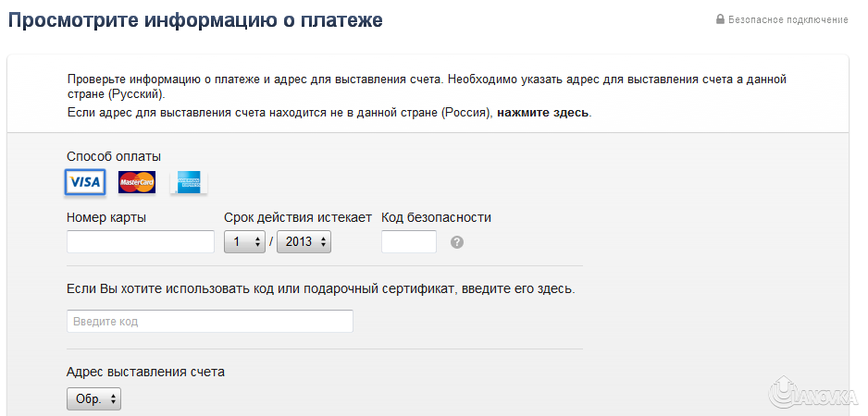Select American Express payment method
The width and height of the screenshot is (868, 416).
pyautogui.click(x=189, y=182)
